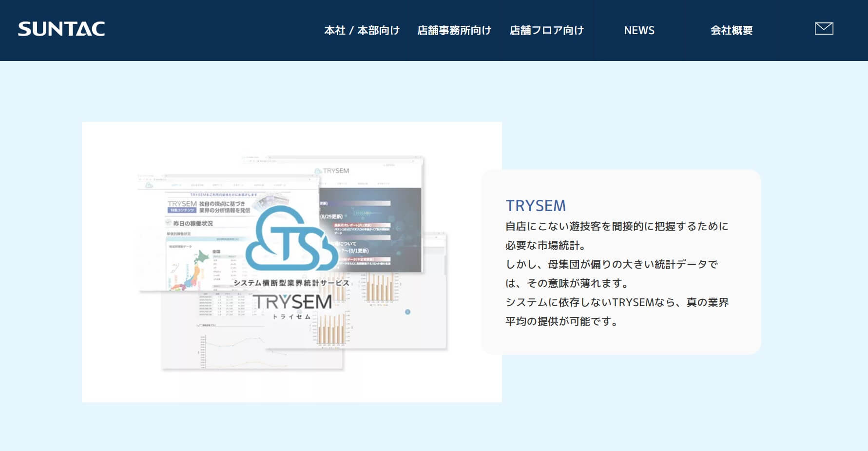The height and width of the screenshot is (451, 868).
Task: Go to the NEWS page
Action: point(639,30)
